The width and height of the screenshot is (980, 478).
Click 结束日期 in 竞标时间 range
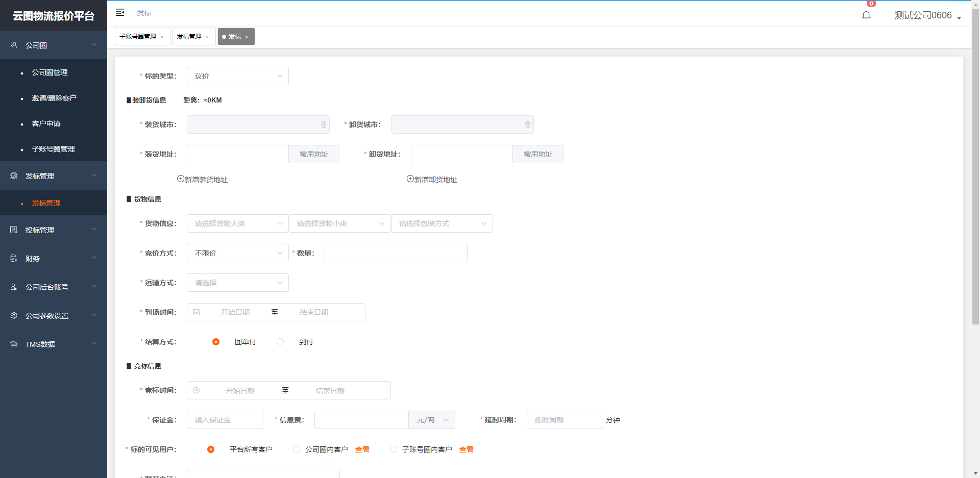330,391
